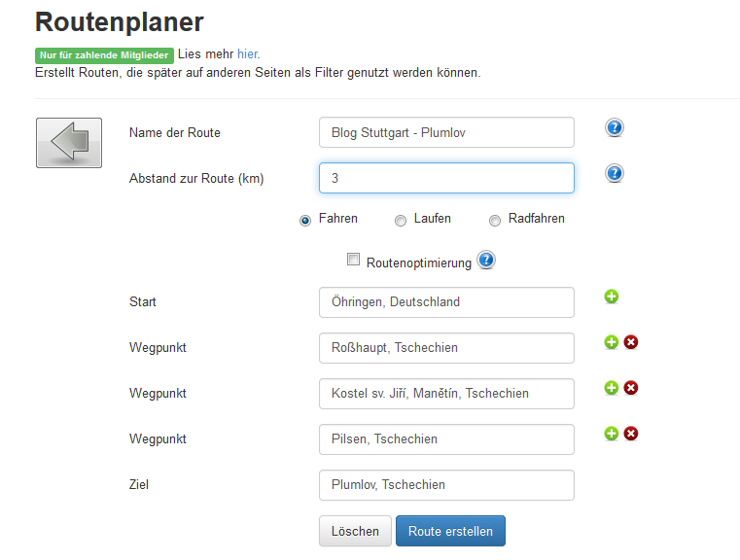Show Routenoptimierung help tooltip
Viewport: 740px width, 560px height.
click(485, 260)
